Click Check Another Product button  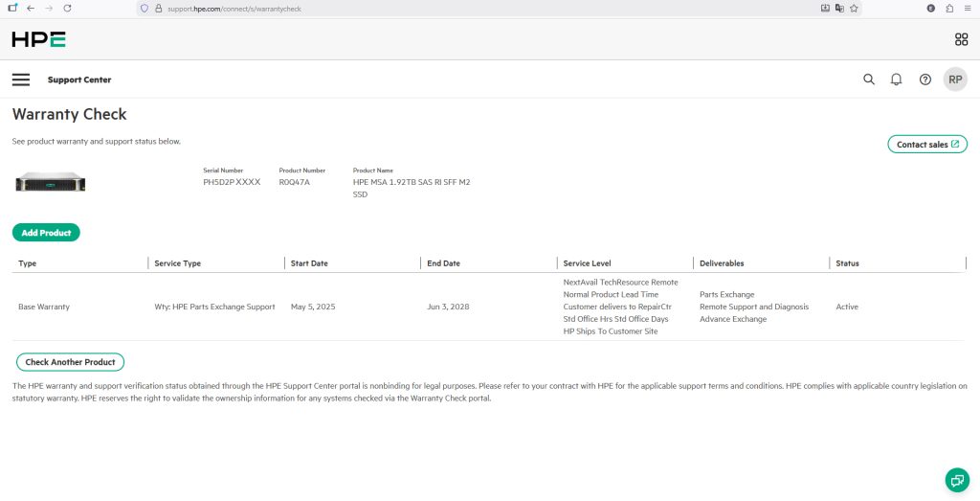pyautogui.click(x=70, y=362)
